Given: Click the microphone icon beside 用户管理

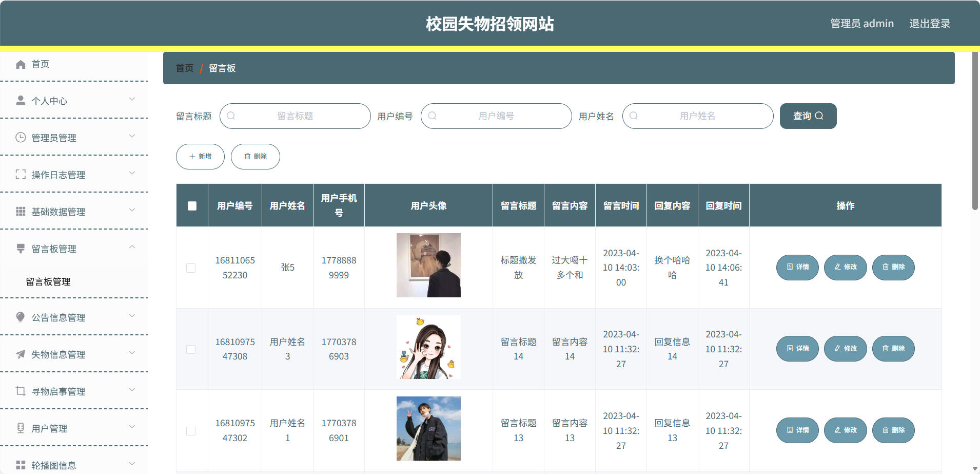Looking at the screenshot, I should pyautogui.click(x=21, y=428).
